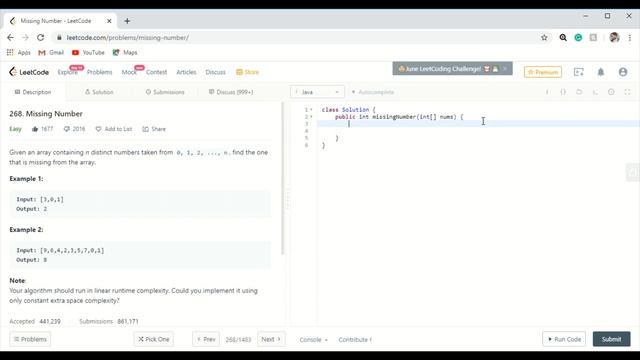This screenshot has height=360, width=640.
Task: Click the Chrome profile picture
Action: click(x=614, y=38)
